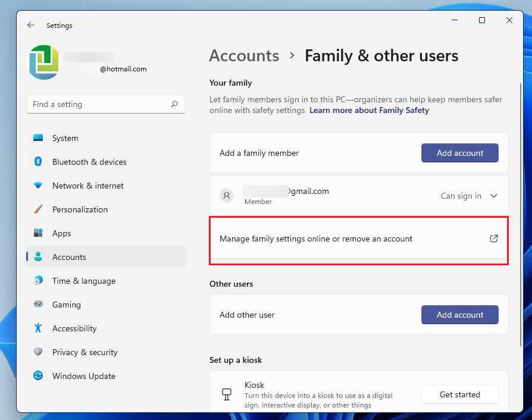Click the Apps icon in sidebar
The height and width of the screenshot is (420, 532).
coord(38,233)
